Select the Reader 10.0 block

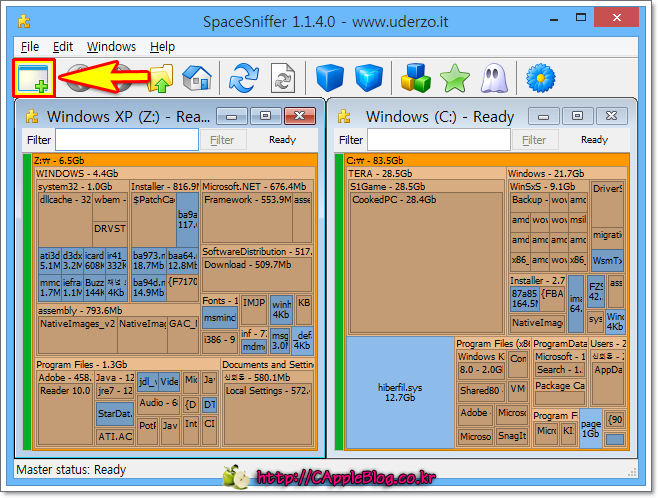click(x=65, y=414)
